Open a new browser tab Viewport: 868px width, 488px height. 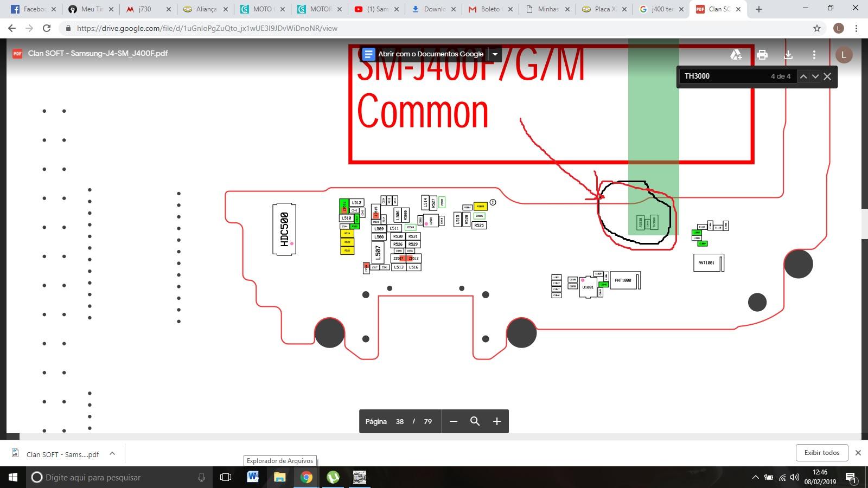(759, 9)
